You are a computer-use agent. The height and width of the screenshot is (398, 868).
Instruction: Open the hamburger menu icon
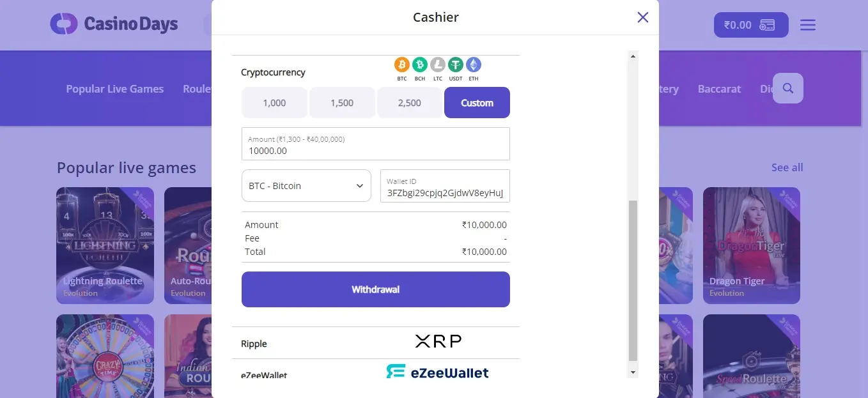(x=808, y=25)
